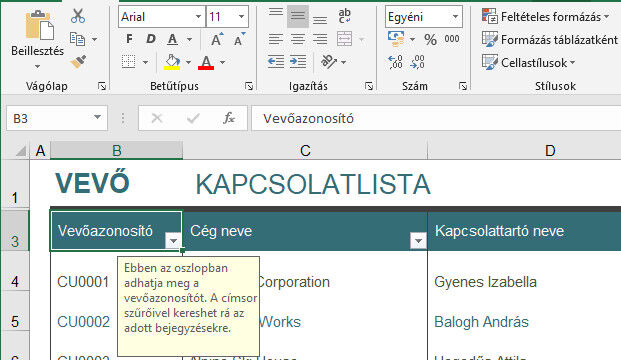Click formula bar containing Vevőazonosító

[436, 118]
